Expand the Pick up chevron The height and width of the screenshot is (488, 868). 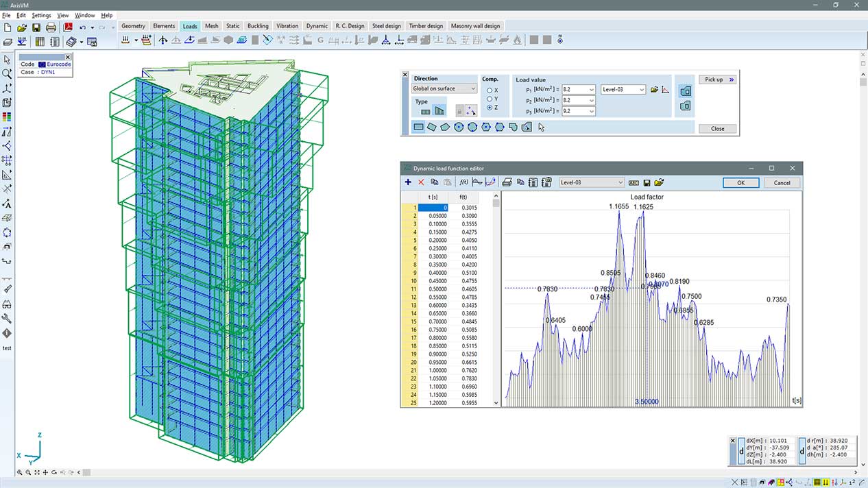coord(732,80)
